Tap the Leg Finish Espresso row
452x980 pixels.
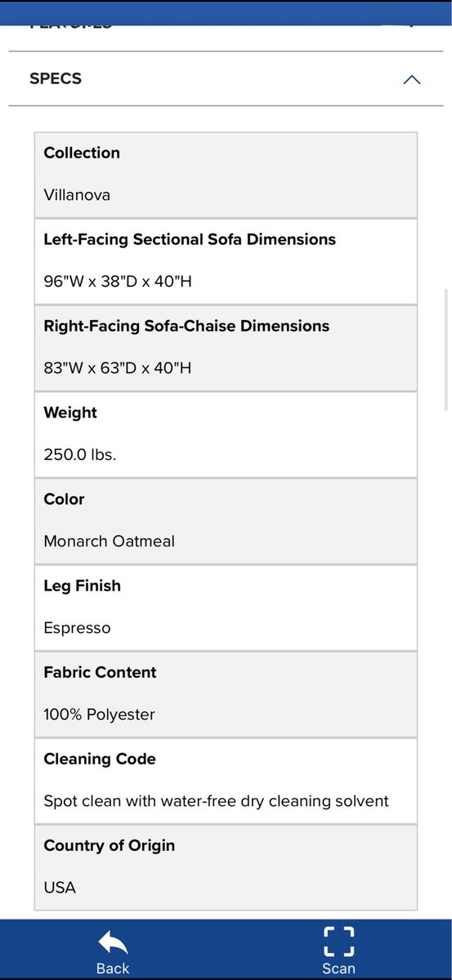tap(226, 608)
